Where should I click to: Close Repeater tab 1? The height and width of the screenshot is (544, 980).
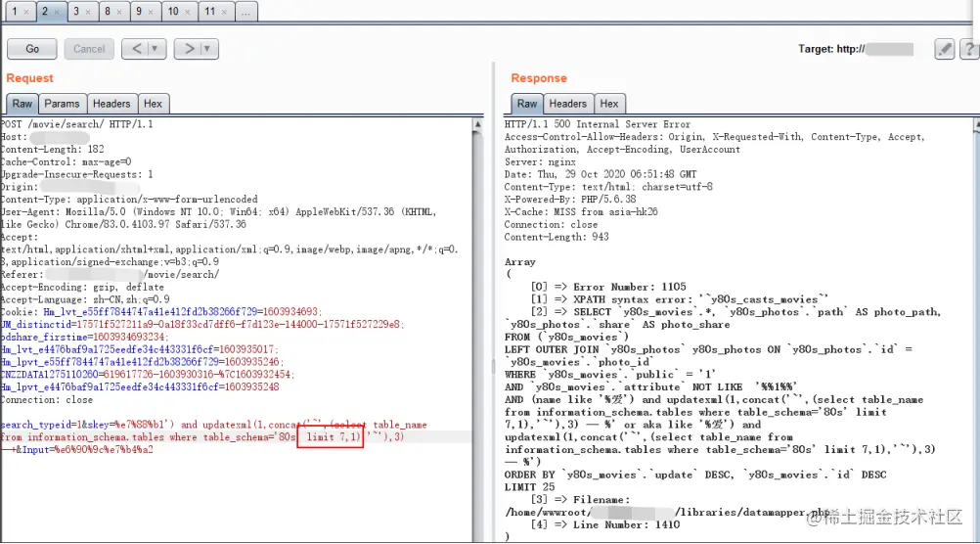coord(26,12)
